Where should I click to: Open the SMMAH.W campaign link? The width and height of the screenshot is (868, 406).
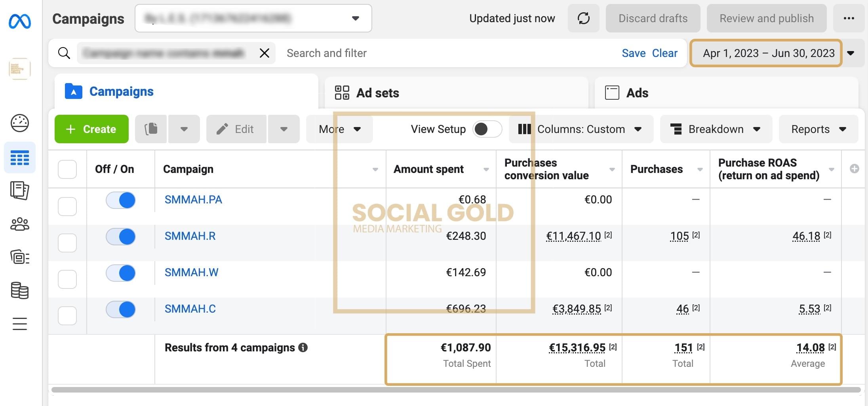(191, 272)
